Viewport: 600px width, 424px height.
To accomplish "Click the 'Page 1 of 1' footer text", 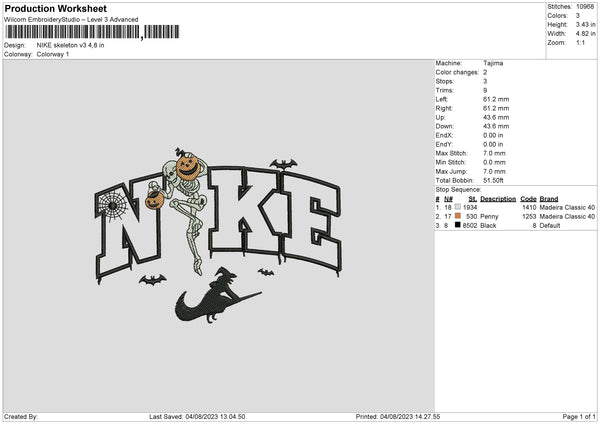I will pyautogui.click(x=579, y=417).
